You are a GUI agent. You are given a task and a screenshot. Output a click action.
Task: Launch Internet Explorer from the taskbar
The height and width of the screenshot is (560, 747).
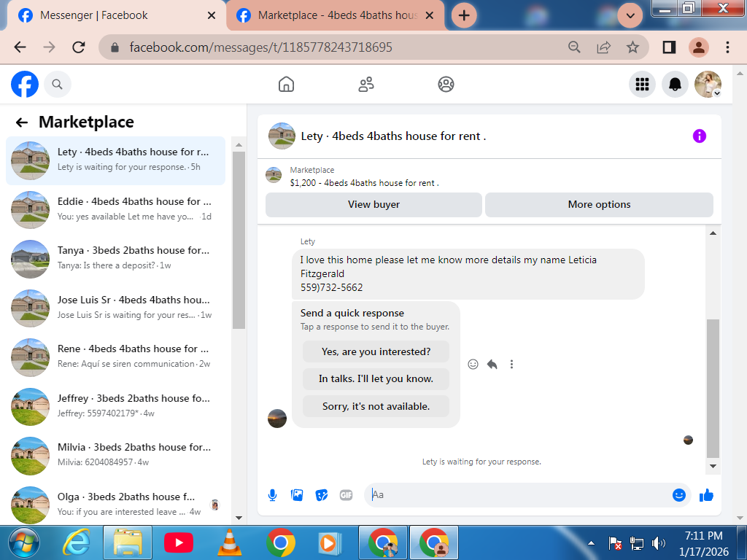[76, 542]
